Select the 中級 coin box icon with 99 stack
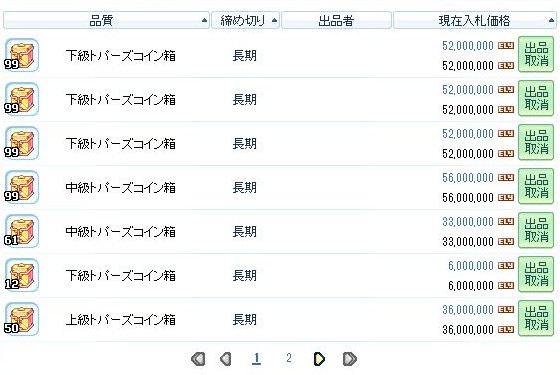The height and width of the screenshot is (375, 560). point(21,187)
